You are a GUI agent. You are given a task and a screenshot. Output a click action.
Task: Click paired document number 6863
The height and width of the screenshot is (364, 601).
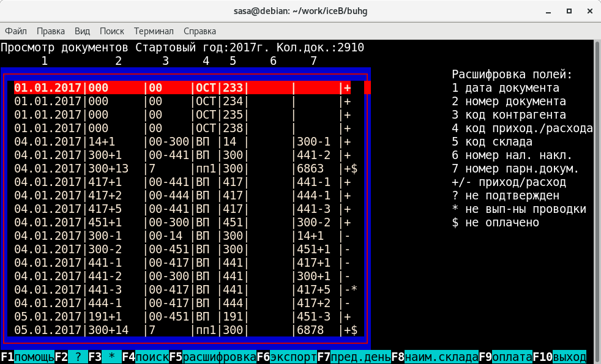coord(310,169)
